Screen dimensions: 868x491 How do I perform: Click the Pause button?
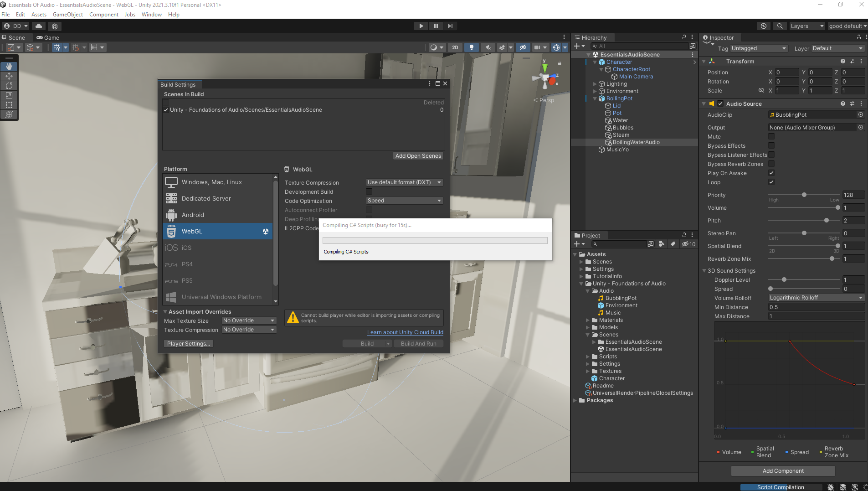point(436,26)
